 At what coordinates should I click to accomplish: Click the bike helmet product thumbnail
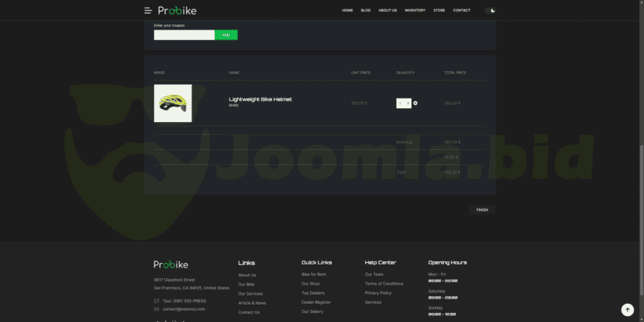[173, 103]
